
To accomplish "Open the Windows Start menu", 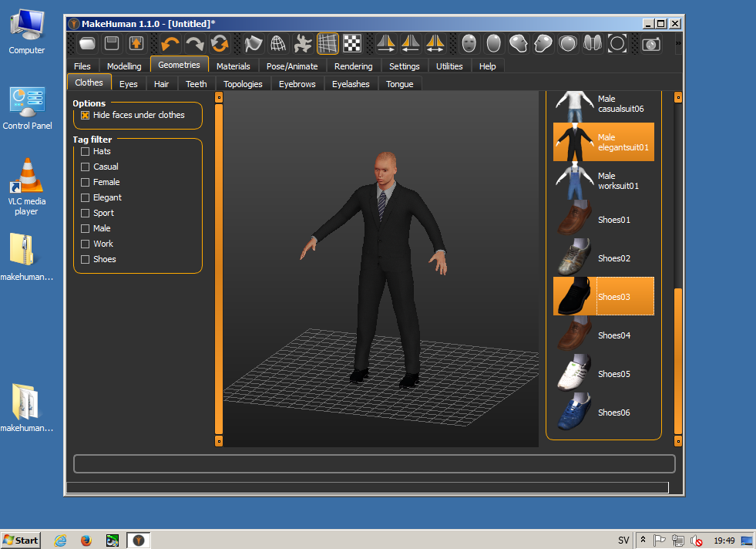I will [21, 540].
